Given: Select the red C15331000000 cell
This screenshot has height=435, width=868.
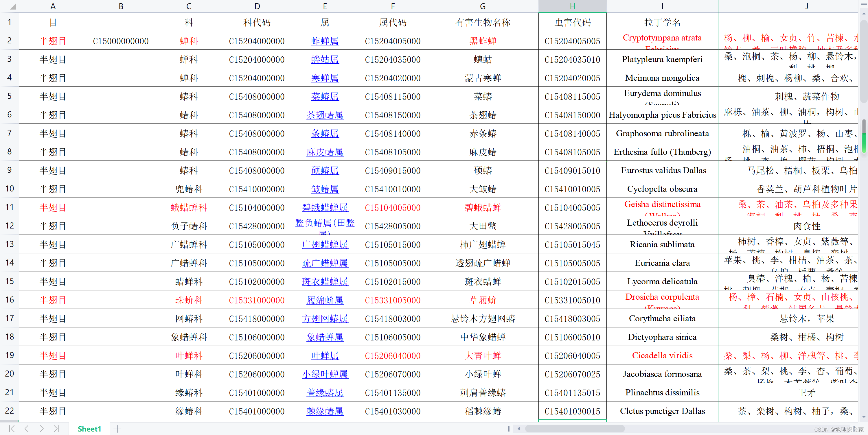Looking at the screenshot, I should (x=257, y=300).
